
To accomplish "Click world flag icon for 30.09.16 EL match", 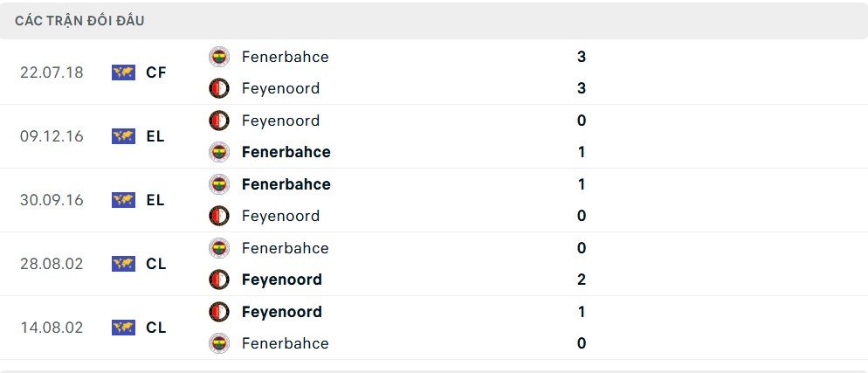I will coord(123,200).
